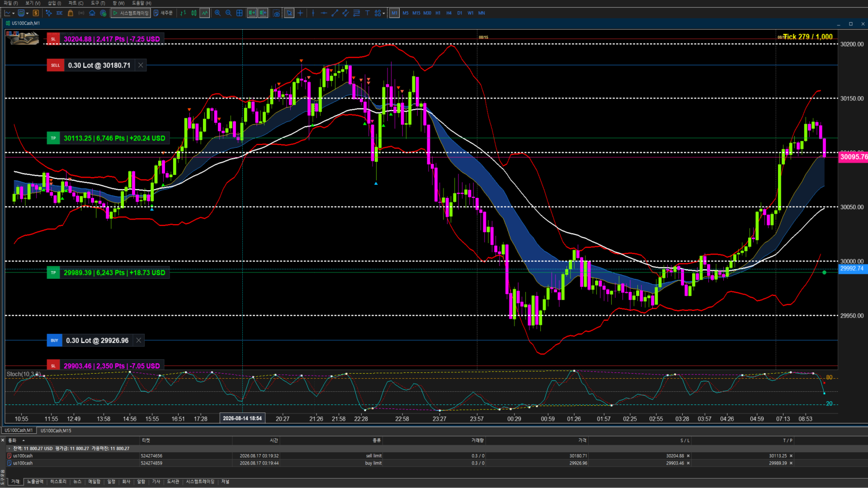The width and height of the screenshot is (868, 488).
Task: Tile windows with the grid icon
Action: point(240,13)
